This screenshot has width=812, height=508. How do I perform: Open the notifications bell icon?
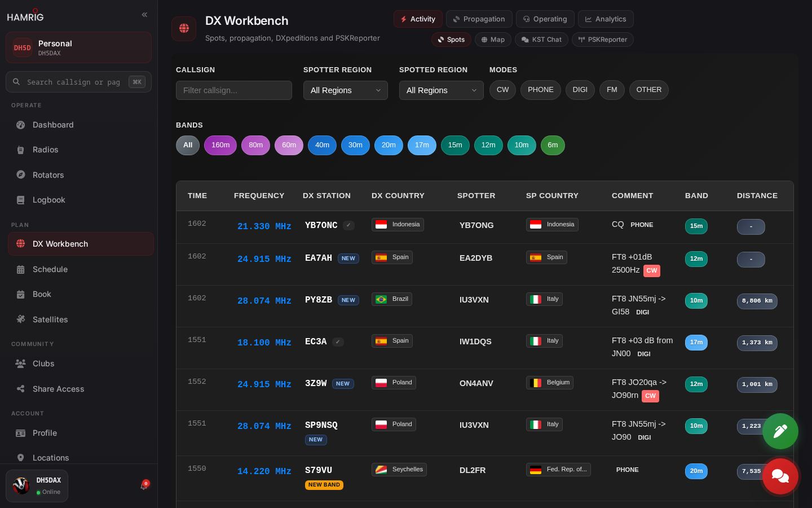point(144,485)
